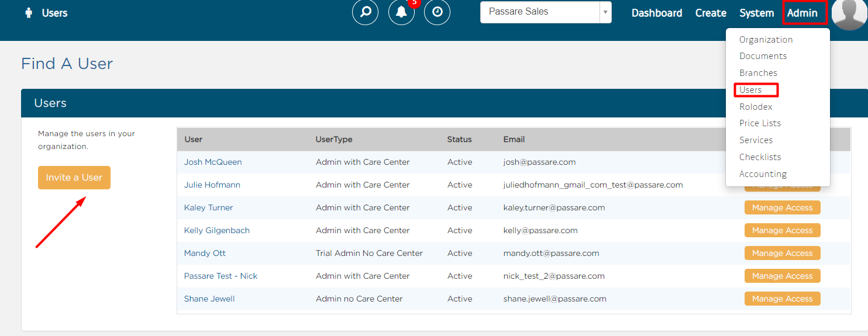This screenshot has height=336, width=868.
Task: Click Manage Access for Kaley Turner
Action: pyautogui.click(x=782, y=207)
